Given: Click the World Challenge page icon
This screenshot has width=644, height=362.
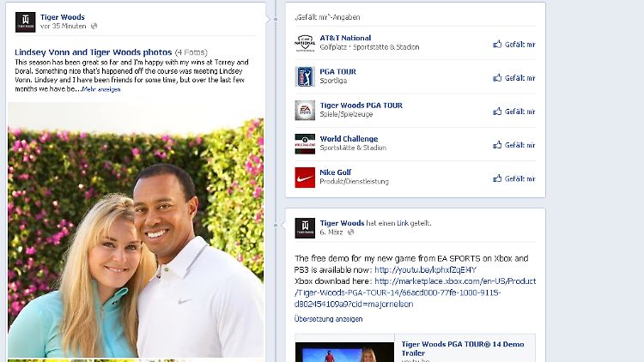Looking at the screenshot, I should 305,143.
